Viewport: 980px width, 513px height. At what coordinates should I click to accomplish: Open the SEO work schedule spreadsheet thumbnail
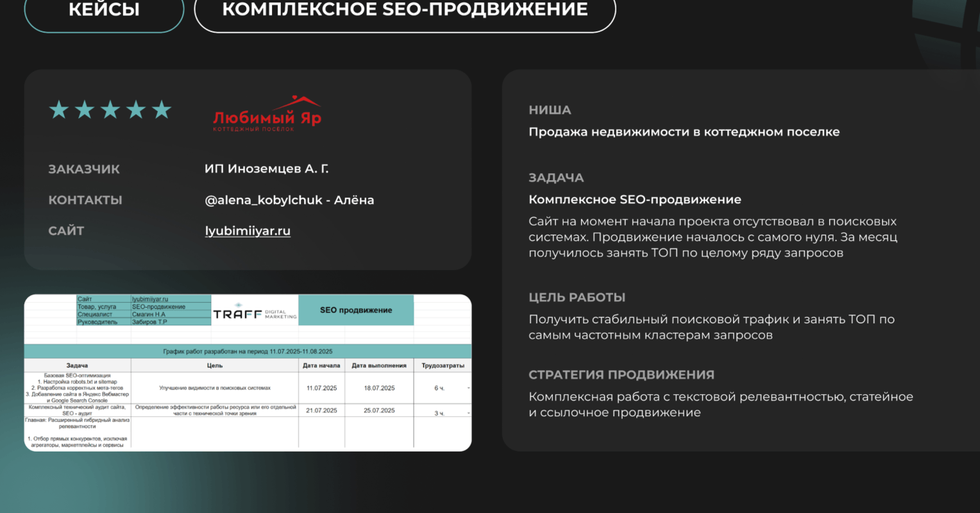(248, 373)
